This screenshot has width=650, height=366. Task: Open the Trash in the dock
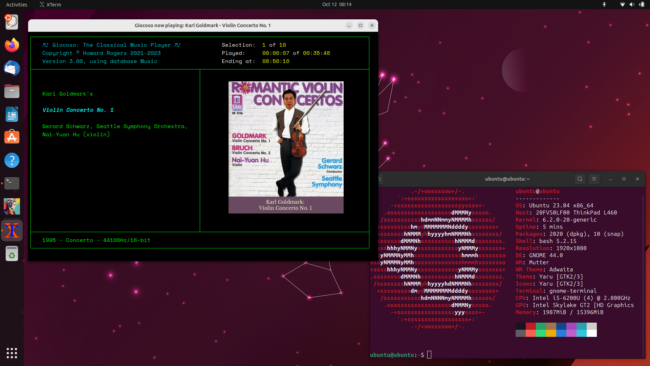pyautogui.click(x=12, y=254)
